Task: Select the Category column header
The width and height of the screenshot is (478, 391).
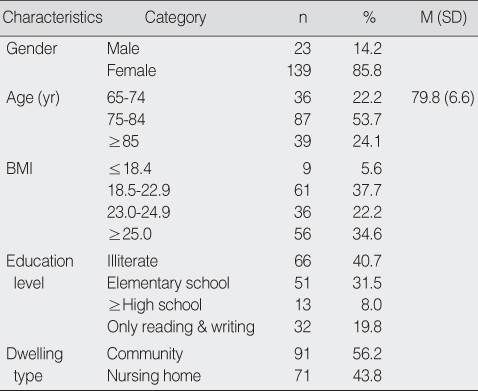Action: point(175,18)
